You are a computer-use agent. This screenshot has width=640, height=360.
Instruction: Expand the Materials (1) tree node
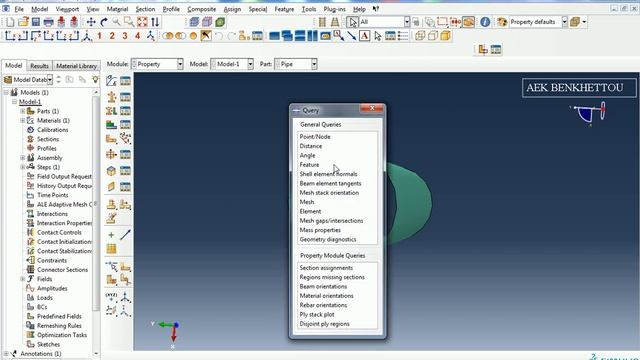[23, 120]
